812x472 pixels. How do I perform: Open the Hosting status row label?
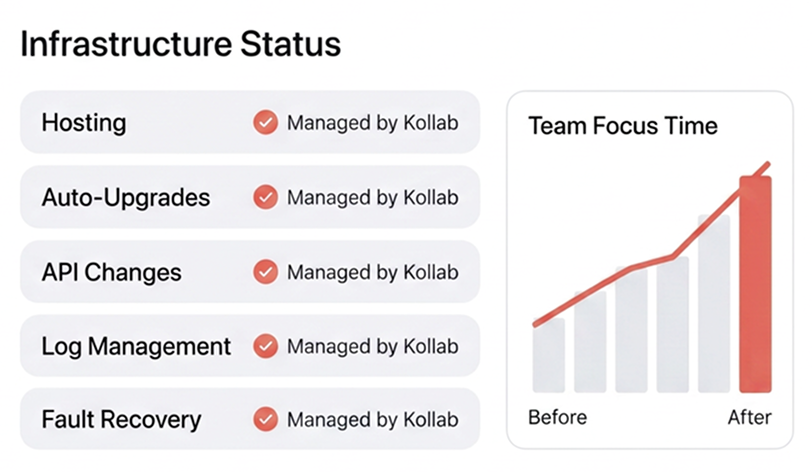tap(84, 123)
